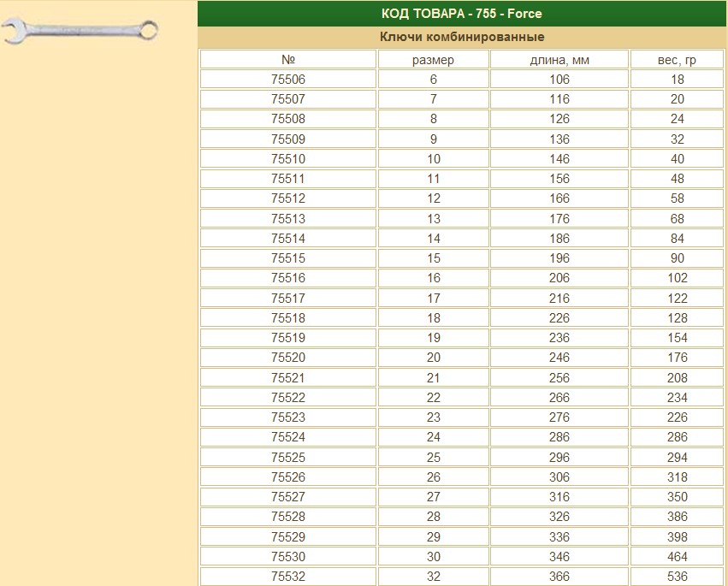Select article number 75524 cell
Image resolution: width=728 pixels, height=586 pixels.
coord(287,437)
